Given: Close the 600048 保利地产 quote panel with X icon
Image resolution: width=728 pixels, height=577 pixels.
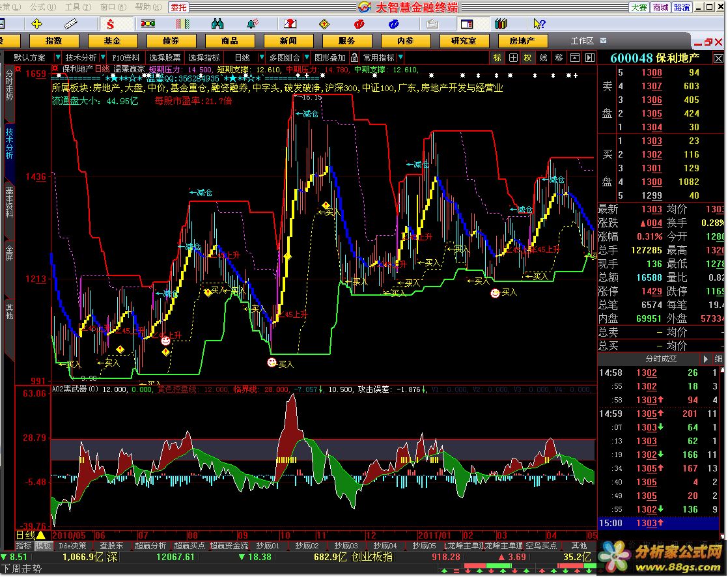Looking at the screenshot, I should (718, 58).
